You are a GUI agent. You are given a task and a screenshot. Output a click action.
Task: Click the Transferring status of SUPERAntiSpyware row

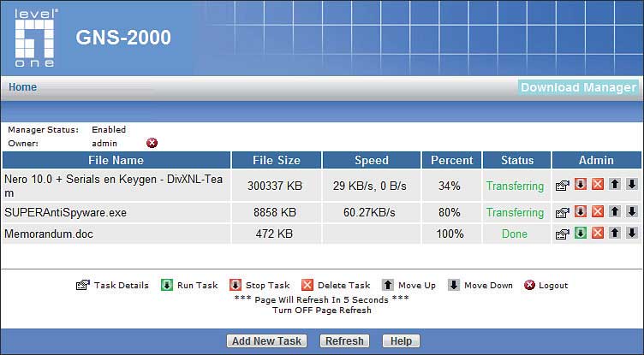515,213
